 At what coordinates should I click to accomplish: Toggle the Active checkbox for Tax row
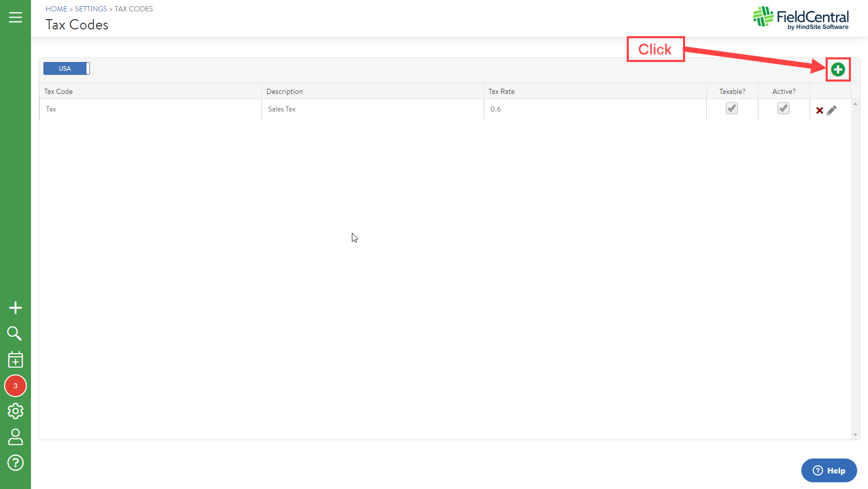(x=783, y=108)
